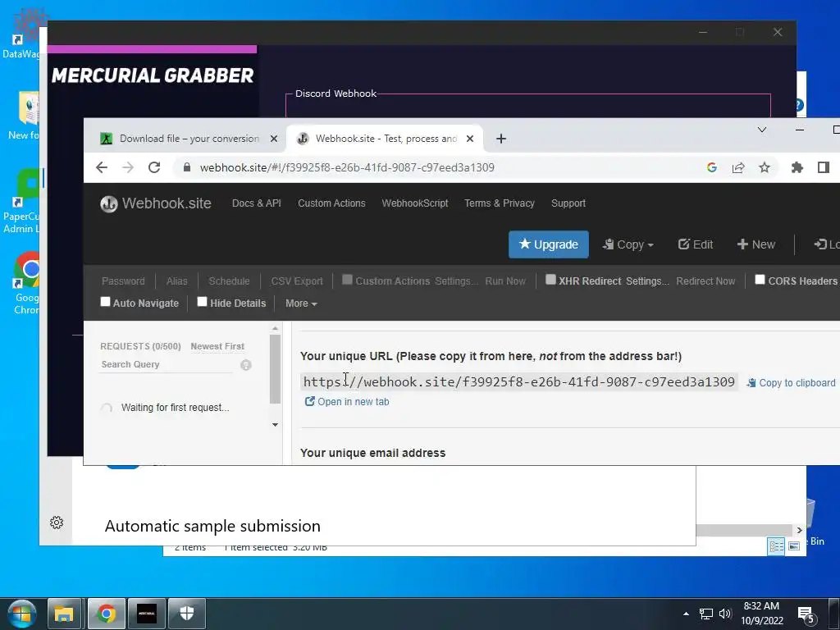Click the Chrome address bar URL

point(347,167)
